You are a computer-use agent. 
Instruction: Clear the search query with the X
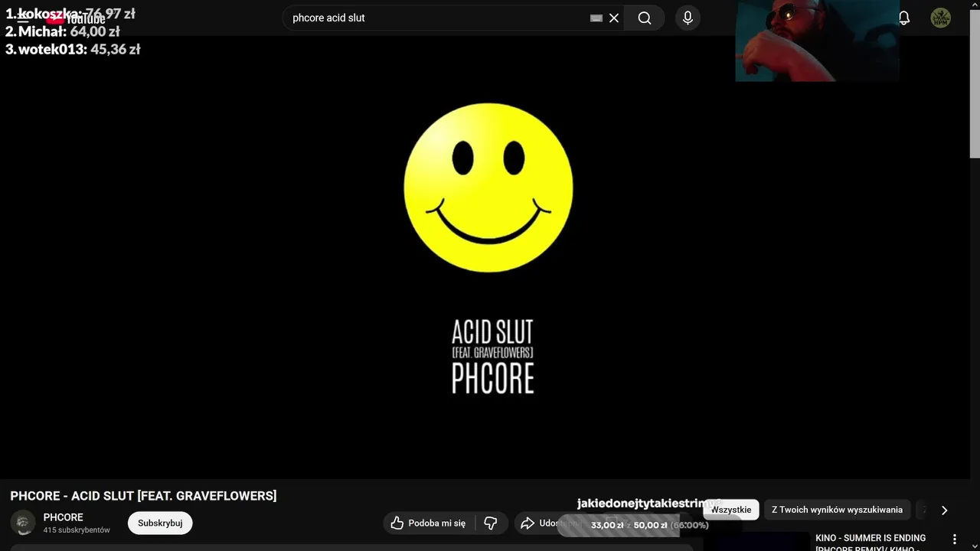[614, 18]
